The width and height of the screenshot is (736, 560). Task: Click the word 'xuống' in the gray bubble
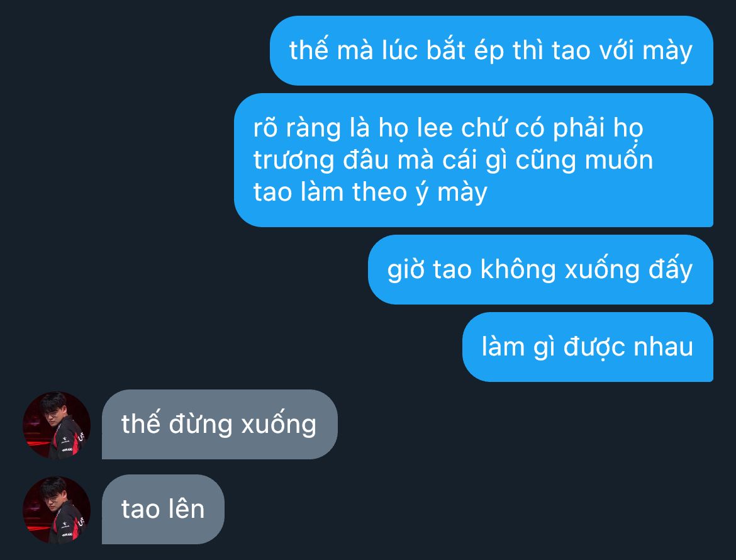(x=279, y=424)
